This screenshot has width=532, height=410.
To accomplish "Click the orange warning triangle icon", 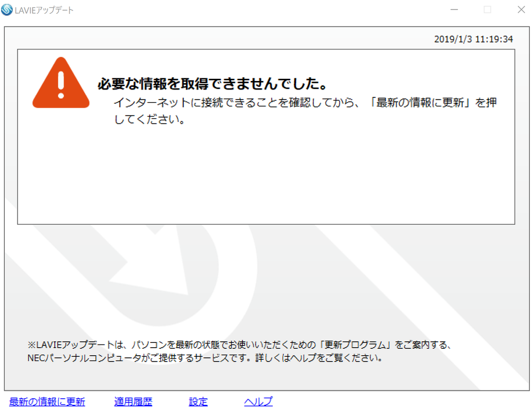I will click(x=61, y=83).
